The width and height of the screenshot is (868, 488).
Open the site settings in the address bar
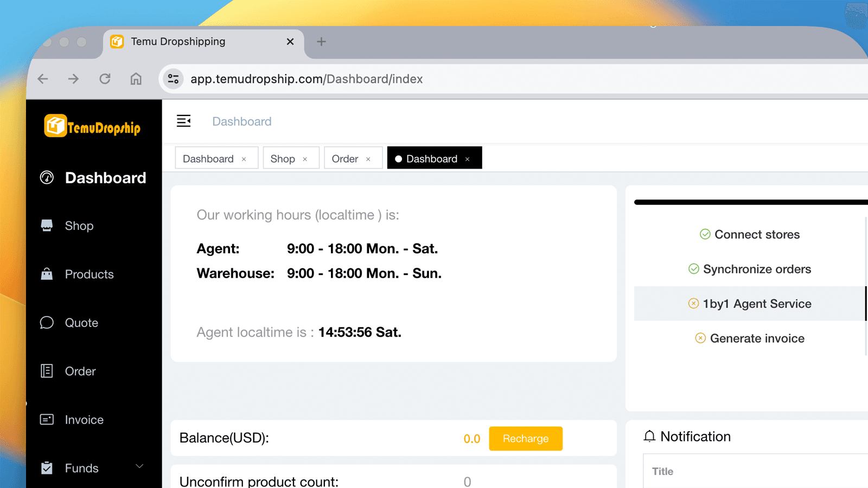click(173, 79)
